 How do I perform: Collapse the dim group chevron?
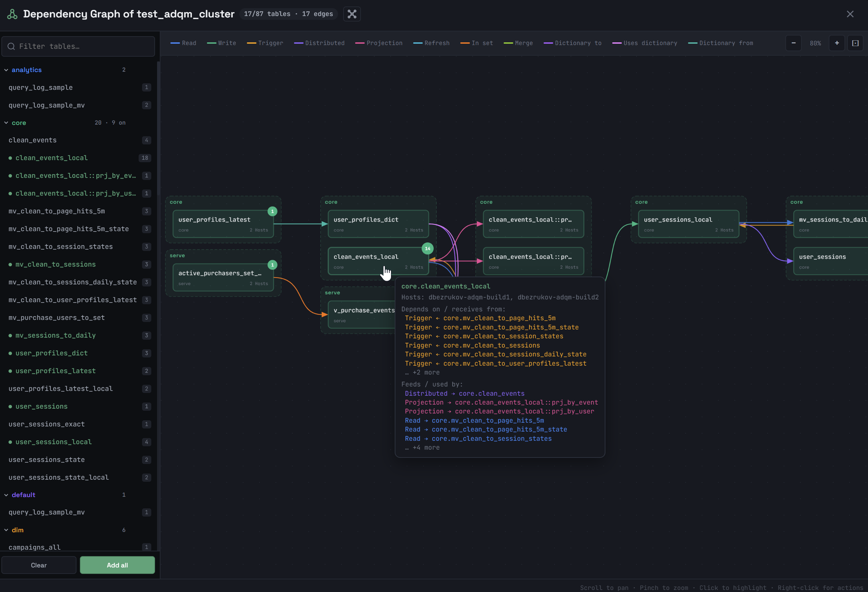point(6,530)
